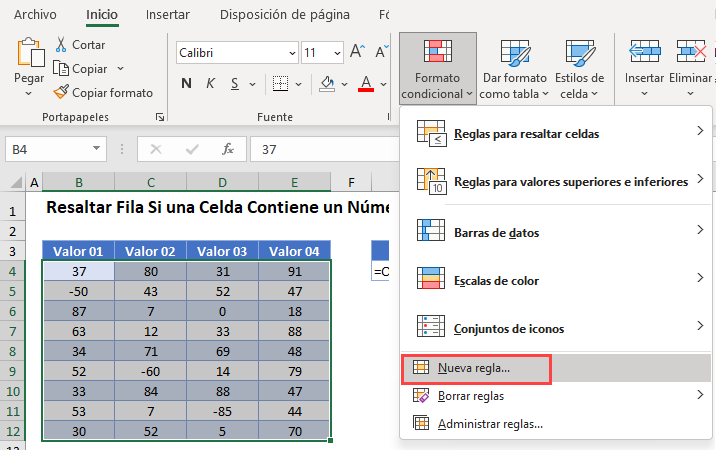Screen dimensions: 716x450
Task: Apply fill color bucket
Action: [327, 84]
